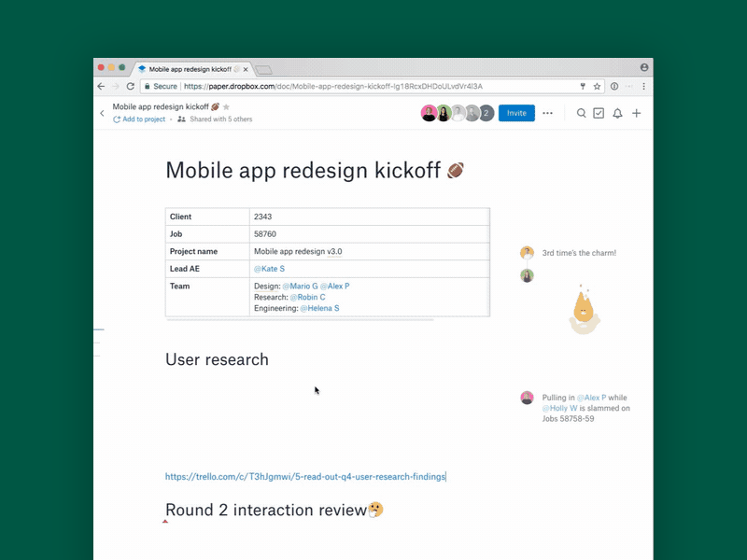
Task: Open notifications via the bell icon
Action: [617, 113]
